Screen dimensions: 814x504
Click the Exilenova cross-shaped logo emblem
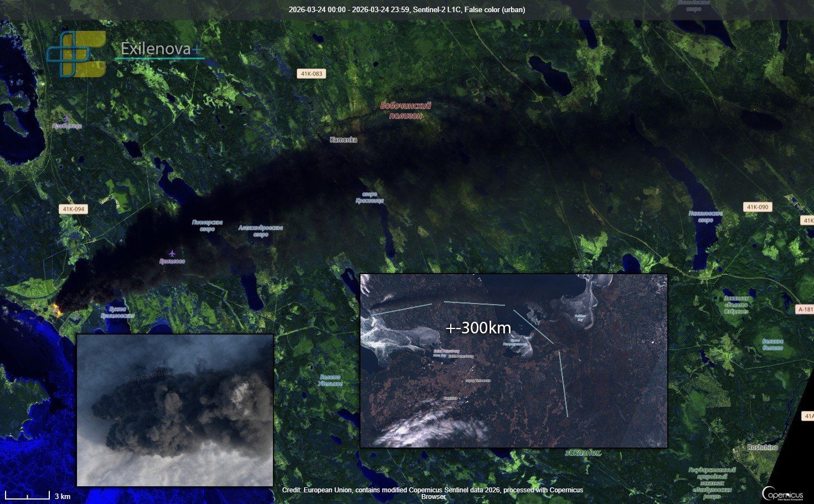point(75,54)
